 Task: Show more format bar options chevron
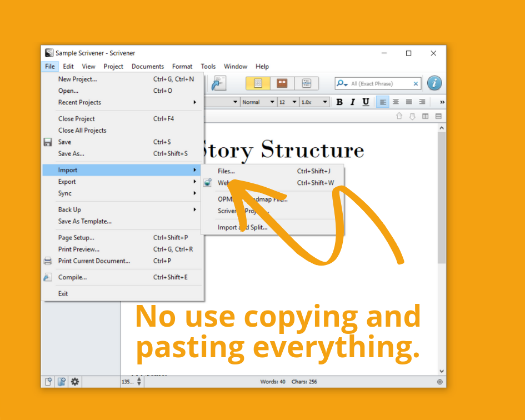pyautogui.click(x=442, y=102)
